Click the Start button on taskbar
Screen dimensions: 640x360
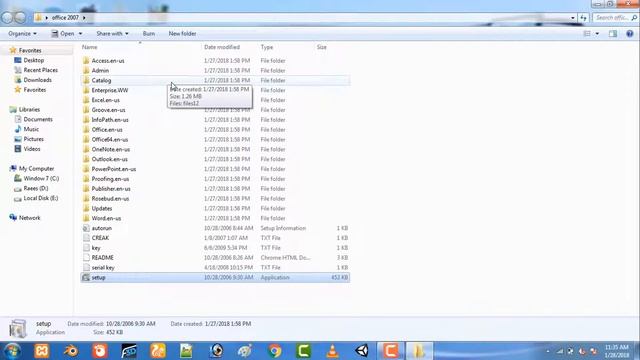click(12, 351)
